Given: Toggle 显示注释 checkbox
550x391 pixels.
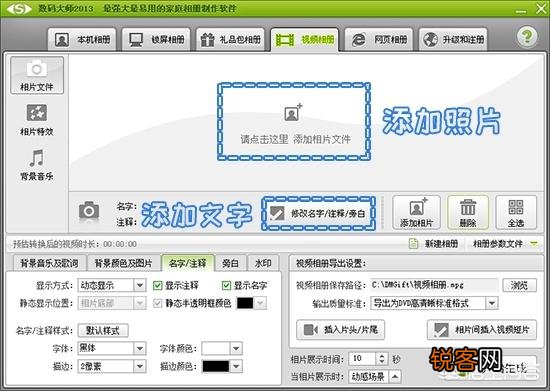Looking at the screenshot, I should (x=157, y=285).
